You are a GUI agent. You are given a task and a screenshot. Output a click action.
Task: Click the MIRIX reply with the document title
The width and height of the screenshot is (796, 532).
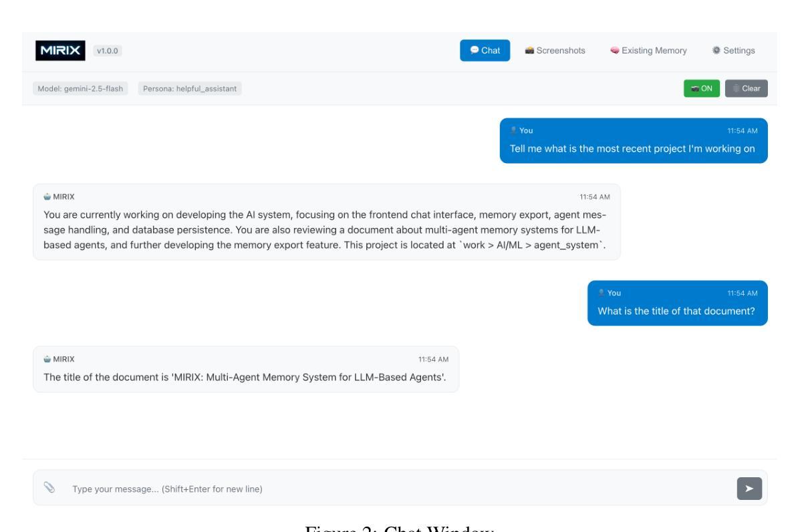[246, 369]
